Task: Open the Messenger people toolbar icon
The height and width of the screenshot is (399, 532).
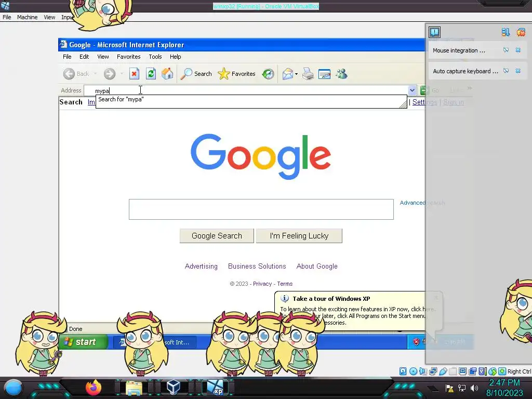Action: pos(342,74)
